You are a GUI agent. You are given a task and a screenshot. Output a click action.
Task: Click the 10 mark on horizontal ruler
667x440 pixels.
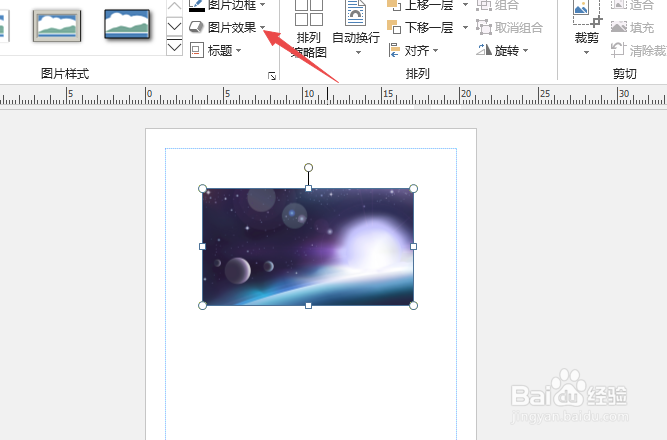tap(309, 93)
